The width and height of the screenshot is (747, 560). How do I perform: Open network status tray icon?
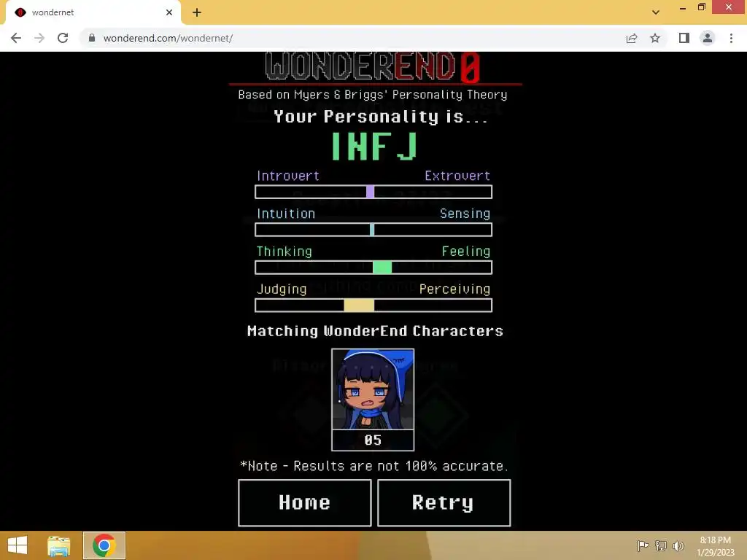click(x=661, y=545)
